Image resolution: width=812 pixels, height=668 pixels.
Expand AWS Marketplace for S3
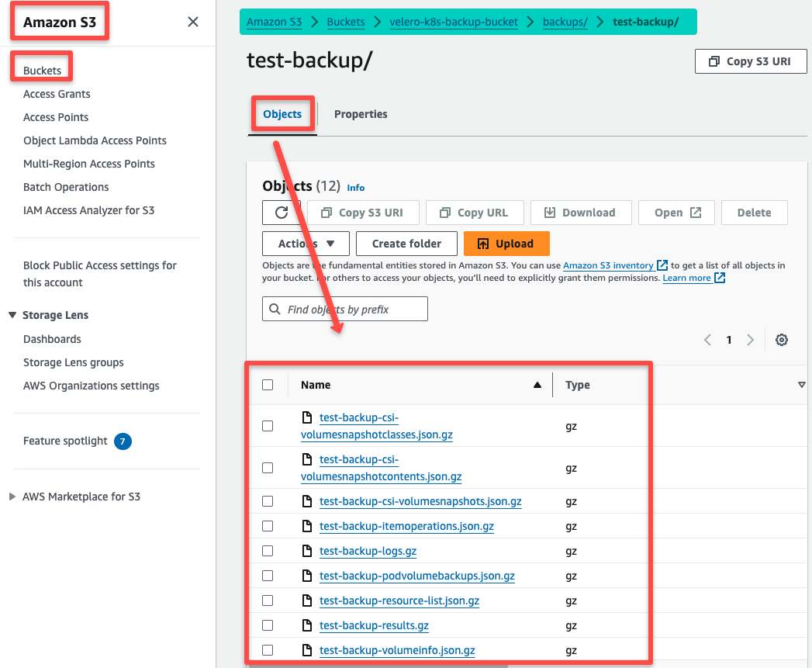(10, 497)
